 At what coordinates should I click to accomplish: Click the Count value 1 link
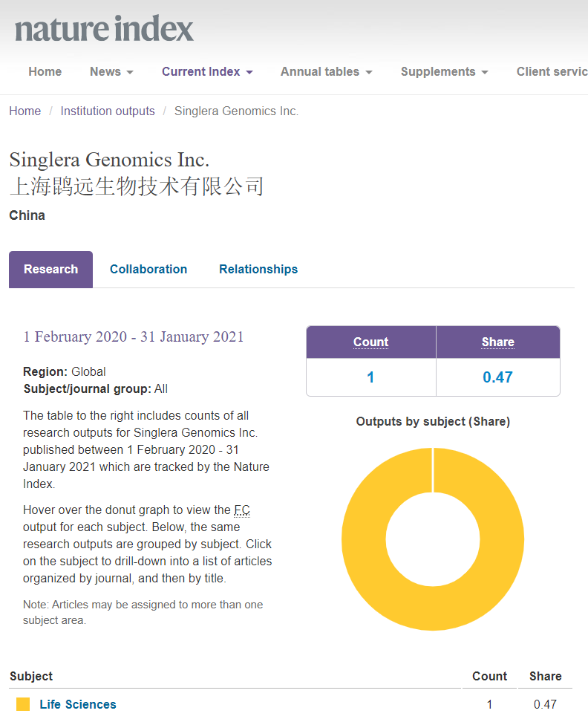(370, 377)
